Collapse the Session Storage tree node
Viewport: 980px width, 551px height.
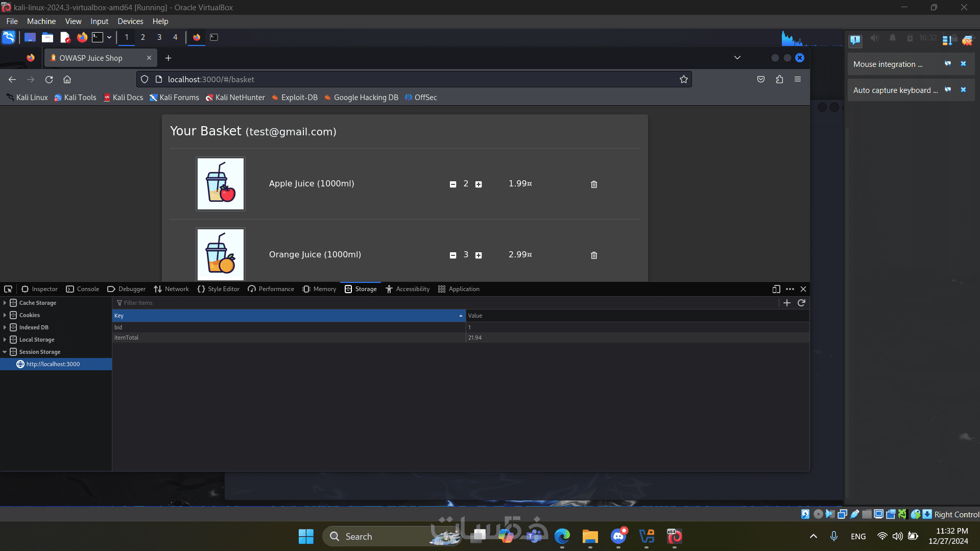click(x=5, y=352)
